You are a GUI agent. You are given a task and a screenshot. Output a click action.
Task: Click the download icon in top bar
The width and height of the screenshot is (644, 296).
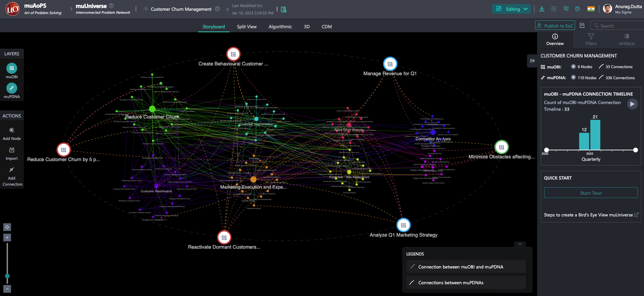pos(542,9)
